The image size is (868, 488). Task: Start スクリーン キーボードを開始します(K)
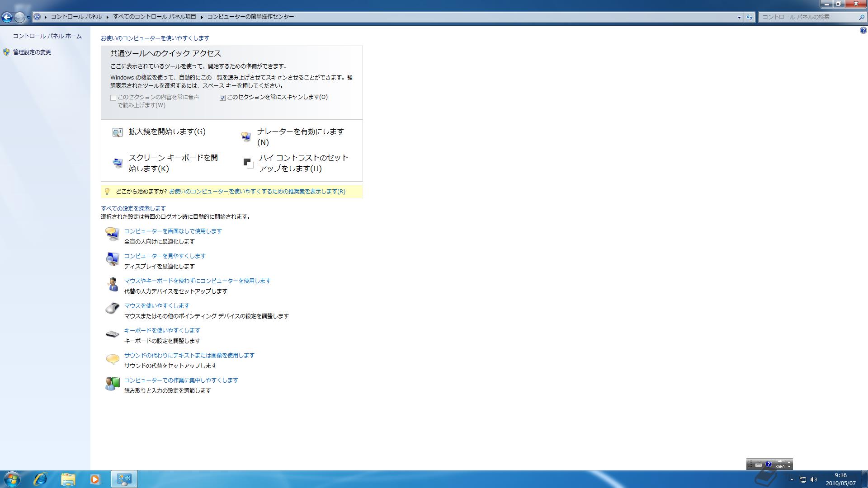173,163
